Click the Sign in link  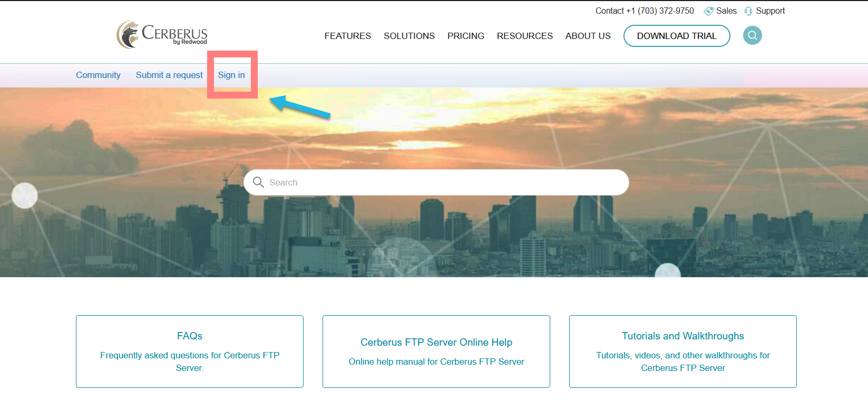pos(231,75)
